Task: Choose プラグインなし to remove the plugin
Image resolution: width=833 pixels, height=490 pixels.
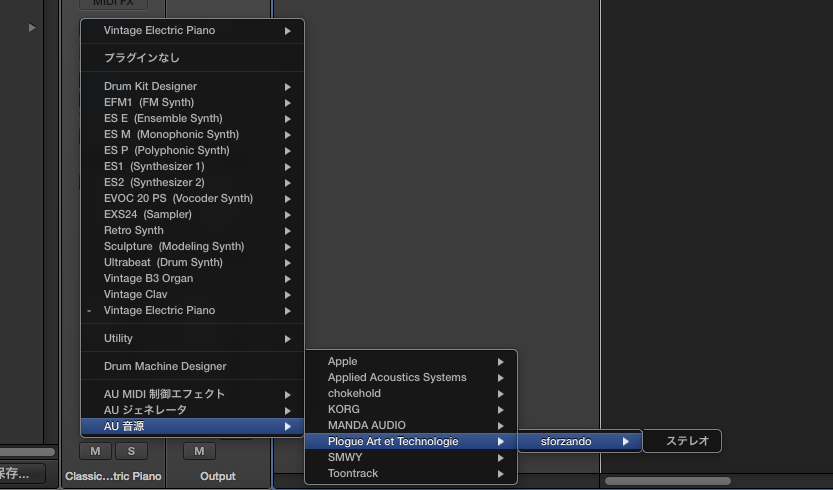Action: 192,58
